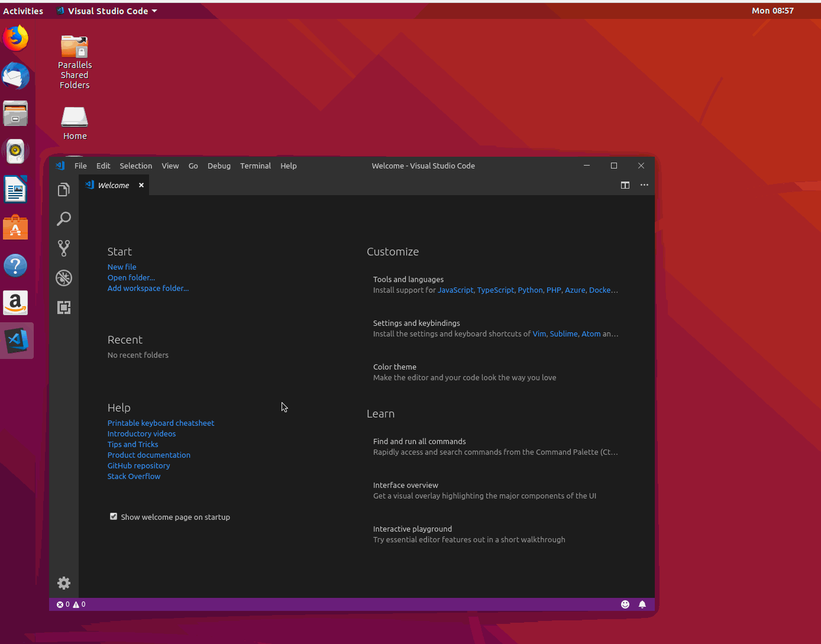This screenshot has width=821, height=644.
Task: Open the Introductory videos link
Action: click(x=141, y=433)
